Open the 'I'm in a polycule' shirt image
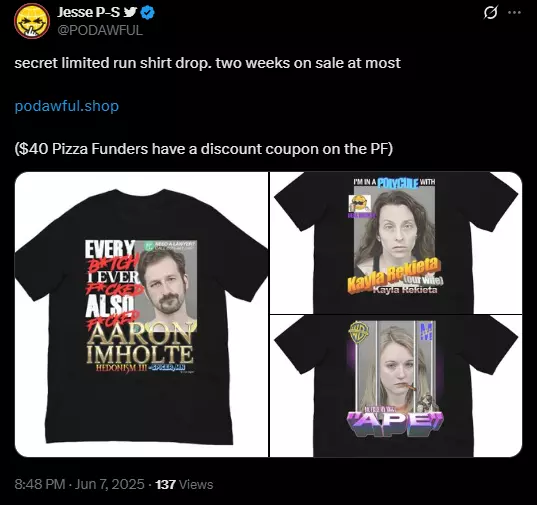This screenshot has height=505, width=537. pos(396,243)
